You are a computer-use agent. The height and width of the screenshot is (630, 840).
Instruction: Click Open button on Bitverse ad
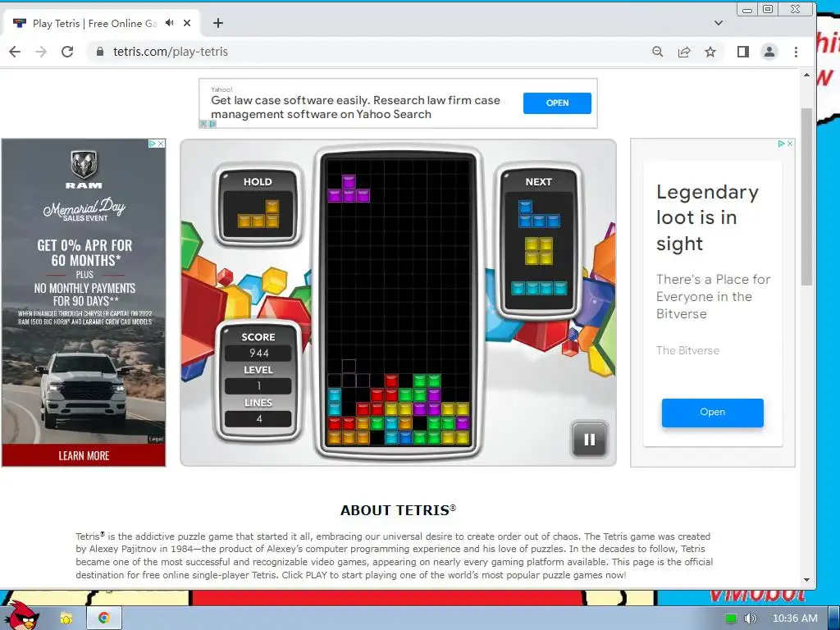[x=713, y=413]
